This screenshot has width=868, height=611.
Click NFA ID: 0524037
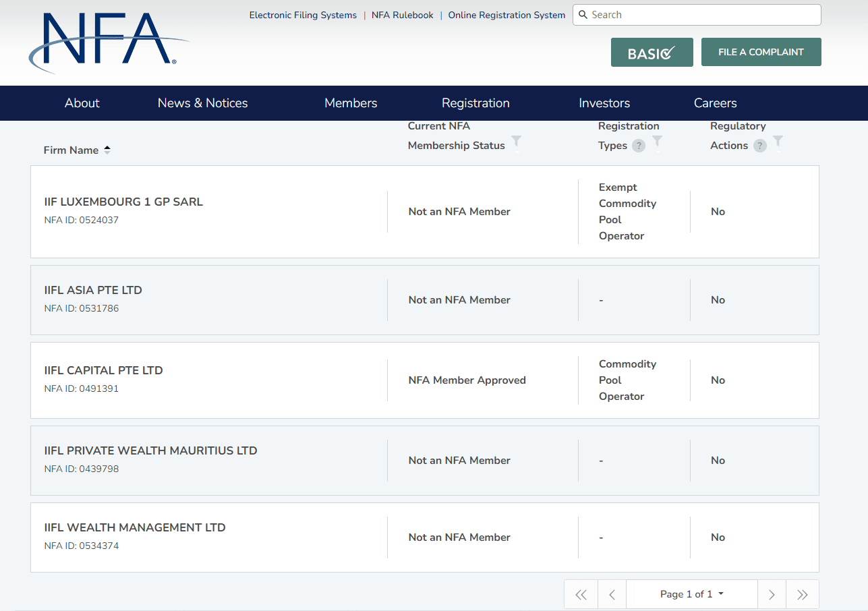click(x=82, y=220)
